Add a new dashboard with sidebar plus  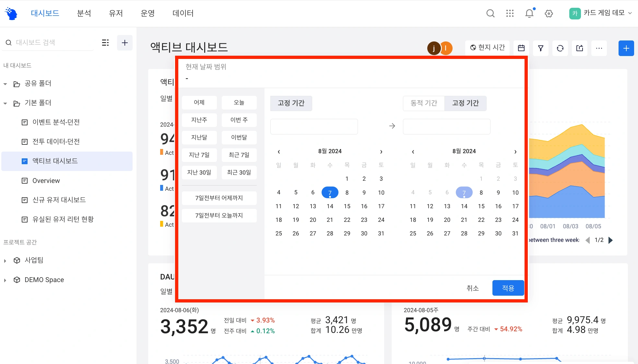coord(125,43)
